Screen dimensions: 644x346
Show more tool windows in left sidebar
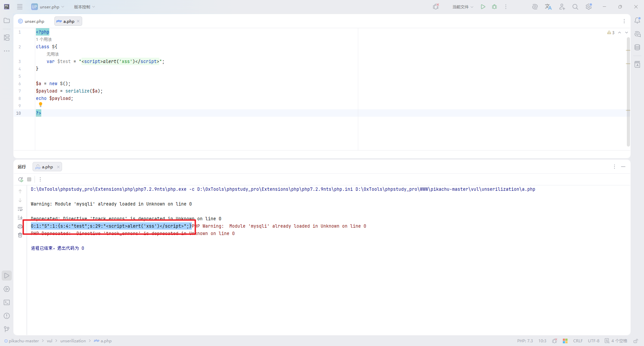[x=7, y=51]
